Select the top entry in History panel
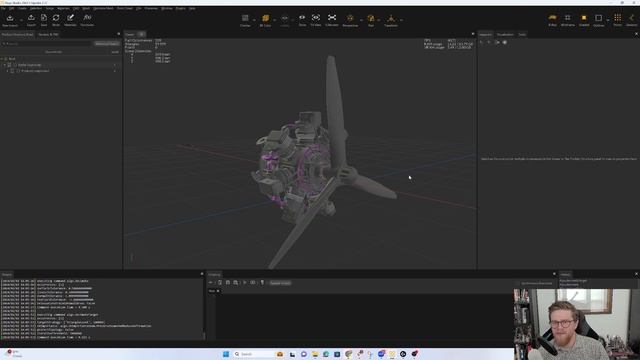This screenshot has height=360, width=640. pyautogui.click(x=573, y=281)
